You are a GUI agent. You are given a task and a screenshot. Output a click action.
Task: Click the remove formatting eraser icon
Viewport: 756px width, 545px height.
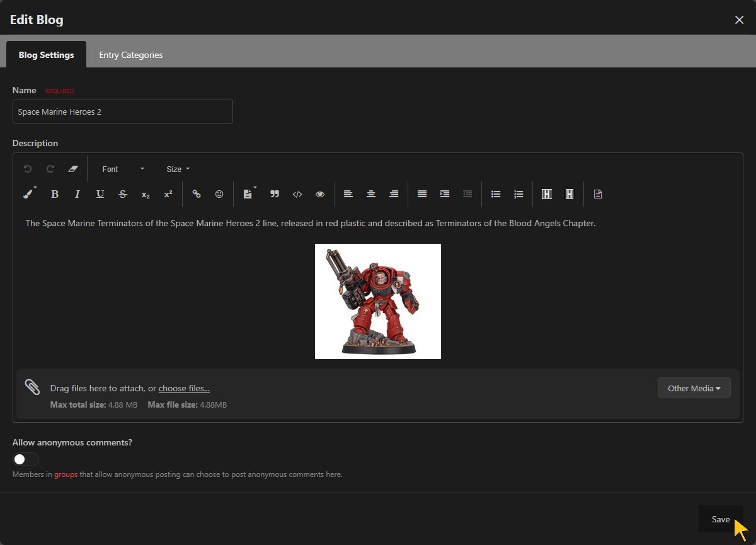[72, 169]
